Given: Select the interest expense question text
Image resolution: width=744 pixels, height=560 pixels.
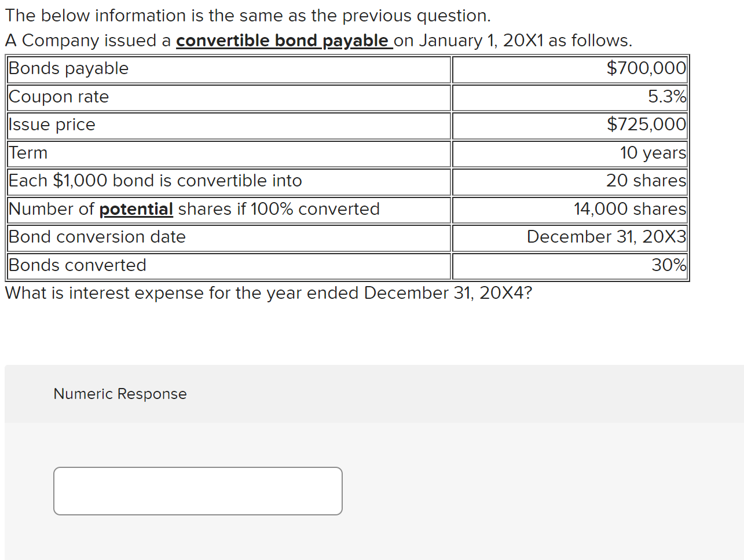Looking at the screenshot, I should click(x=269, y=293).
